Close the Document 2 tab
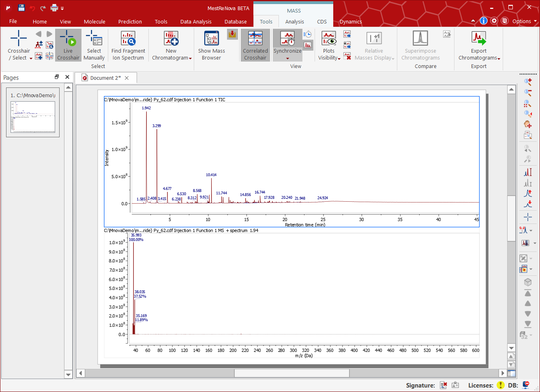Screen dimensions: 540x392 pyautogui.click(x=127, y=78)
